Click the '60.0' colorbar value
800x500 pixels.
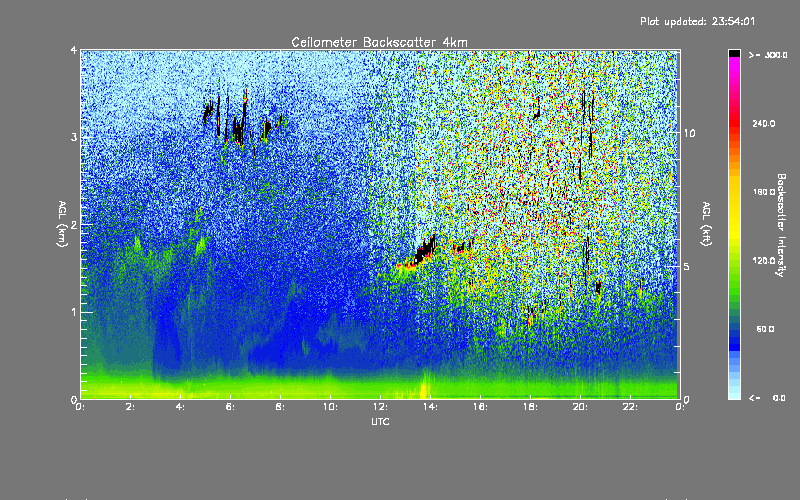[x=765, y=329]
